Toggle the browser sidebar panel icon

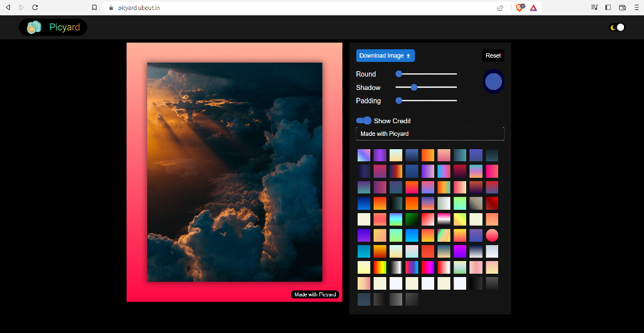608,7
